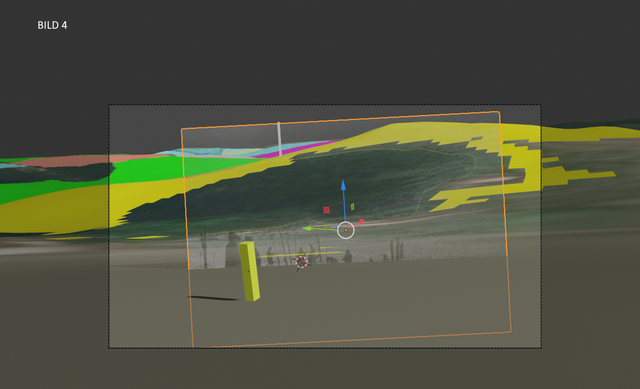Select the red square plane handle
Viewport: 640px width, 389px height.
click(x=327, y=210)
